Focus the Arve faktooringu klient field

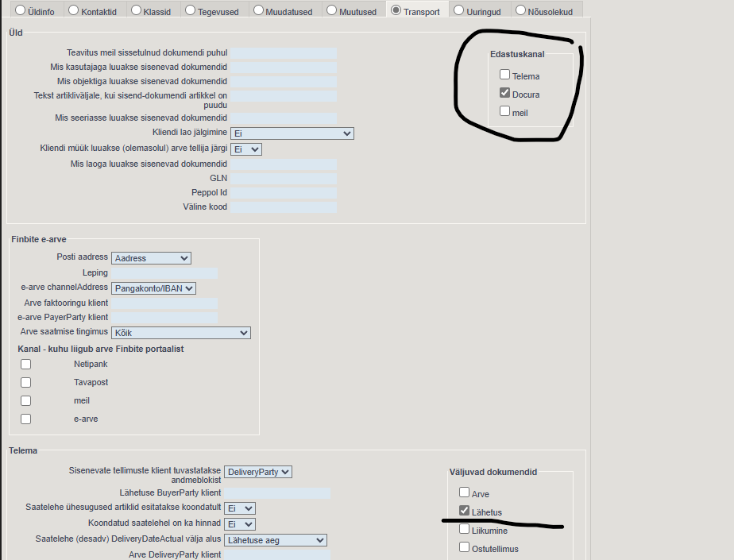(164, 303)
